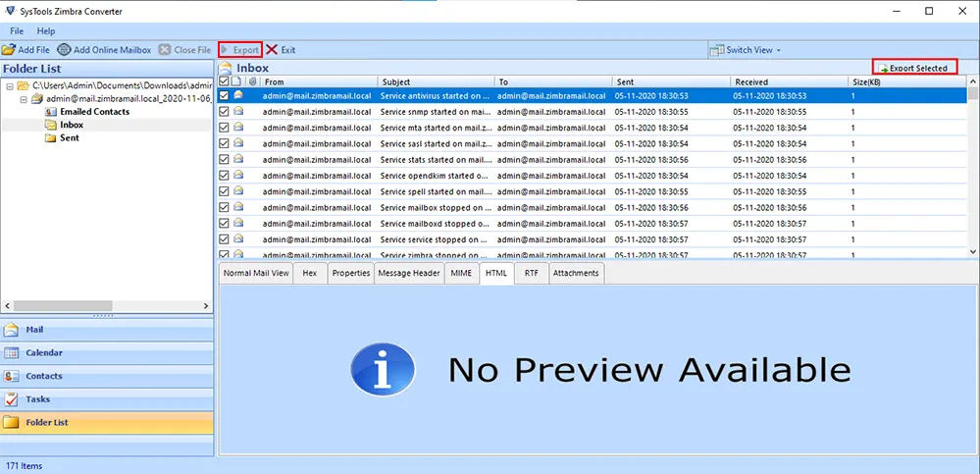Collapse the admin@mail.zimbramail.local mailbox node
The image size is (980, 474).
click(24, 99)
